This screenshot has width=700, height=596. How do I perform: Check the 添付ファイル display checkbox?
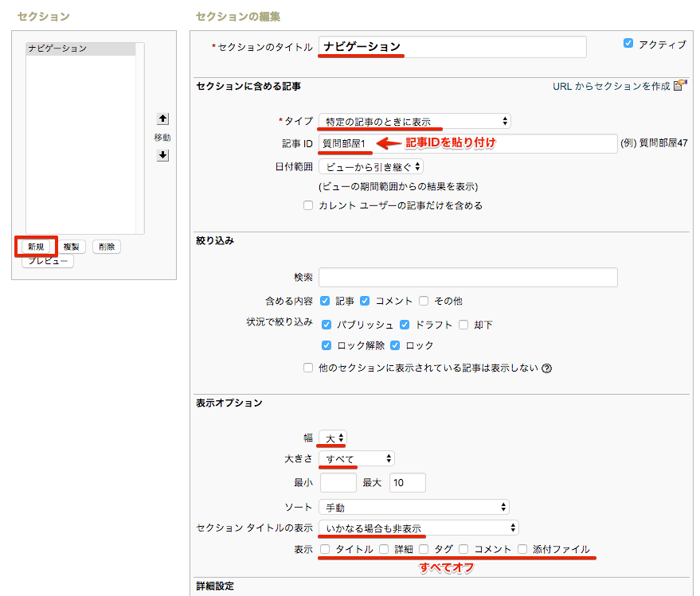click(522, 549)
